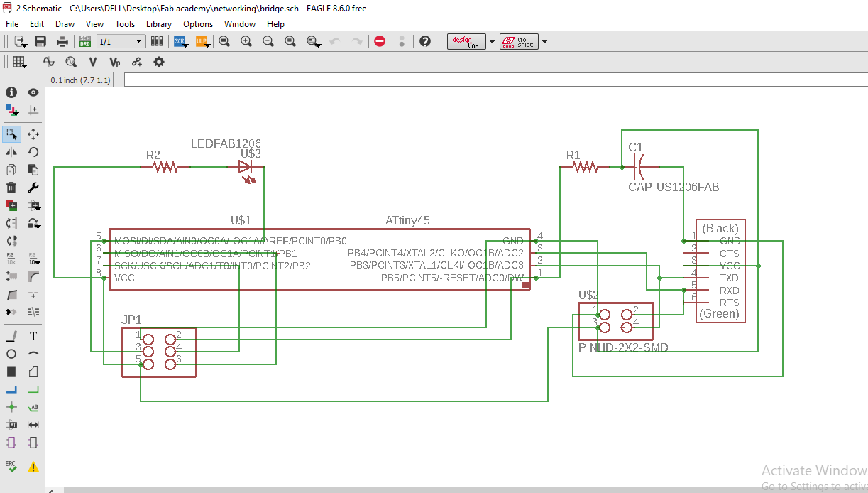The height and width of the screenshot is (493, 868).
Task: Open the Draw menu
Action: [x=65, y=23]
